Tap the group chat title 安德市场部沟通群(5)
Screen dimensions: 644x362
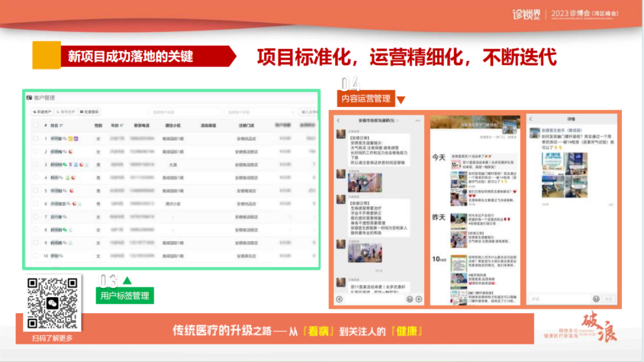click(x=376, y=120)
